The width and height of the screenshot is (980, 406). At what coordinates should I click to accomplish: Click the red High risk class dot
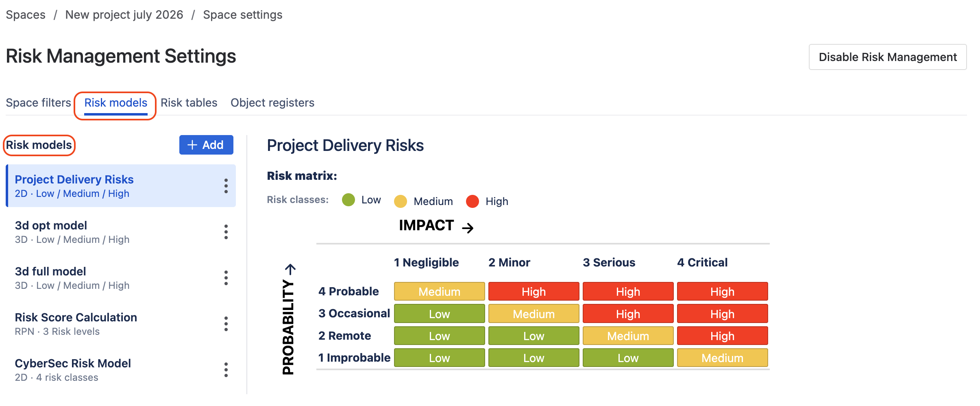point(473,201)
